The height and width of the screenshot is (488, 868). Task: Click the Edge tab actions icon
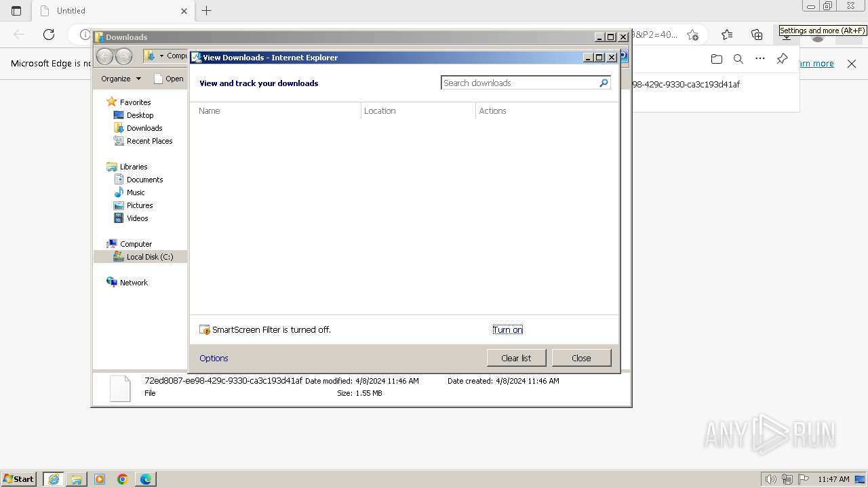(16, 11)
